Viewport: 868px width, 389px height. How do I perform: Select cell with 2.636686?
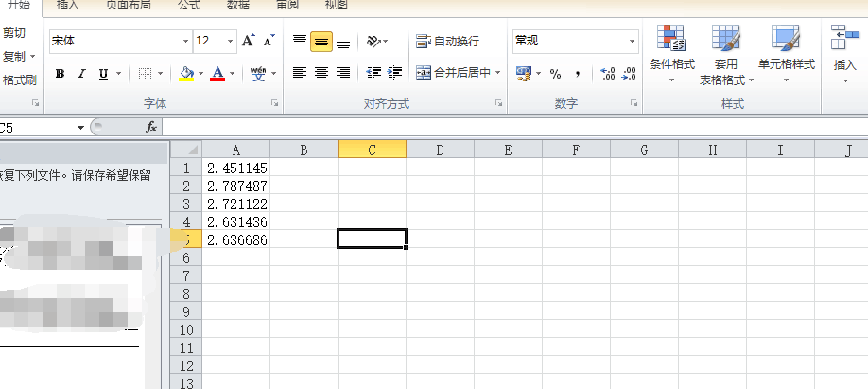pos(235,240)
